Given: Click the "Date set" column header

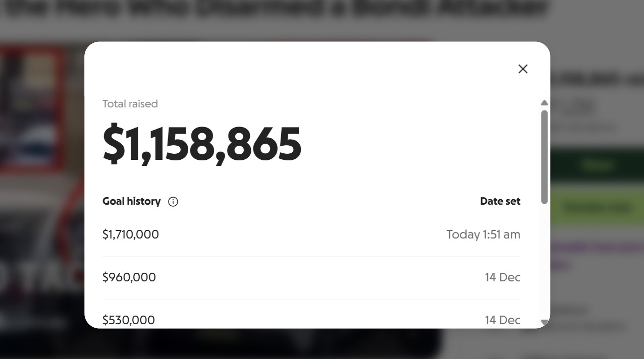Looking at the screenshot, I should 500,201.
